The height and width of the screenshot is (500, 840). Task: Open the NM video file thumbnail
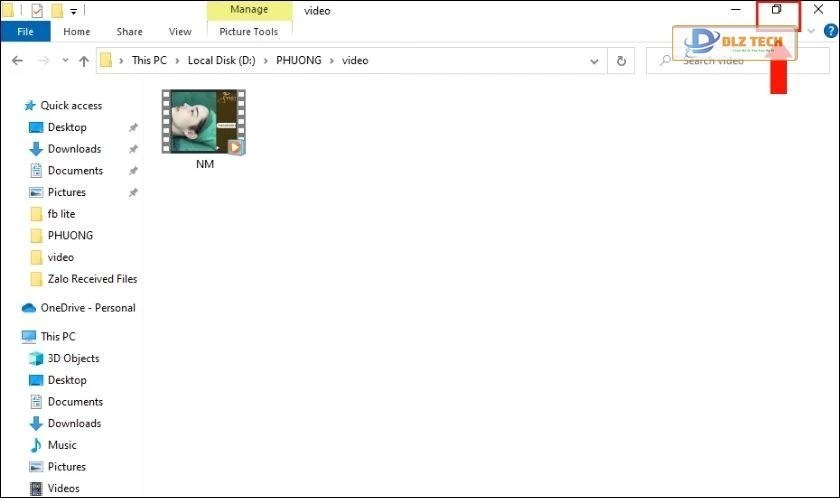pos(204,123)
